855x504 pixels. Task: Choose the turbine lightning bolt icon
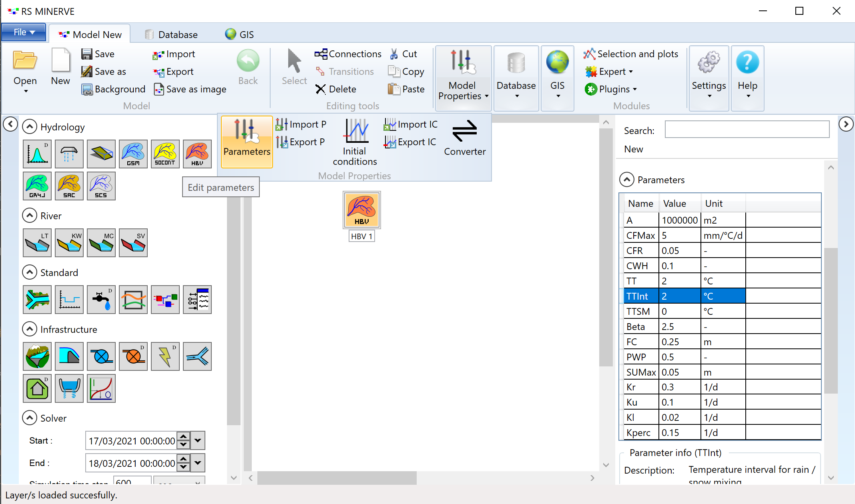point(165,356)
